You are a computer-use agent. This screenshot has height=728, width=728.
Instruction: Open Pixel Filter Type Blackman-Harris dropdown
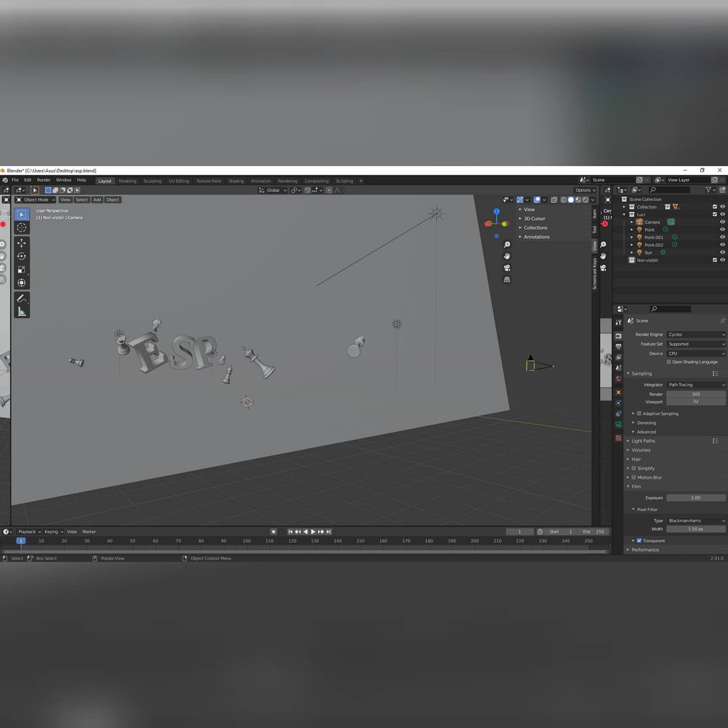tap(696, 521)
